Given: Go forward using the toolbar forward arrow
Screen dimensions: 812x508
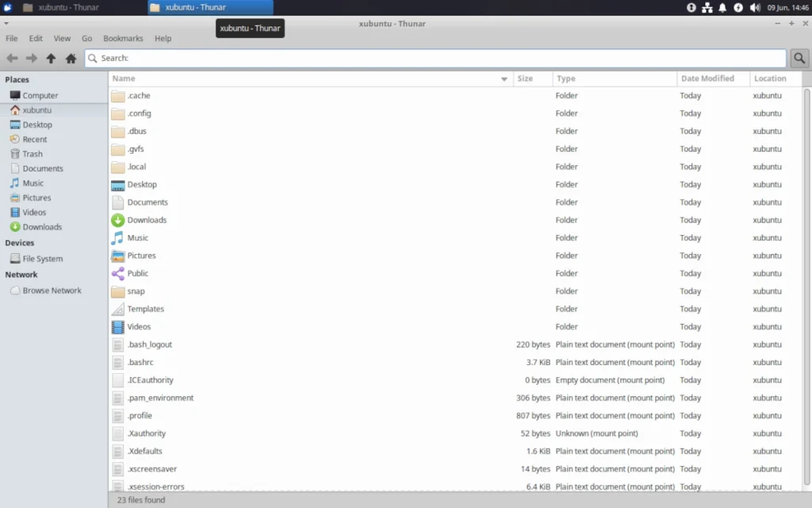Looking at the screenshot, I should (32, 58).
